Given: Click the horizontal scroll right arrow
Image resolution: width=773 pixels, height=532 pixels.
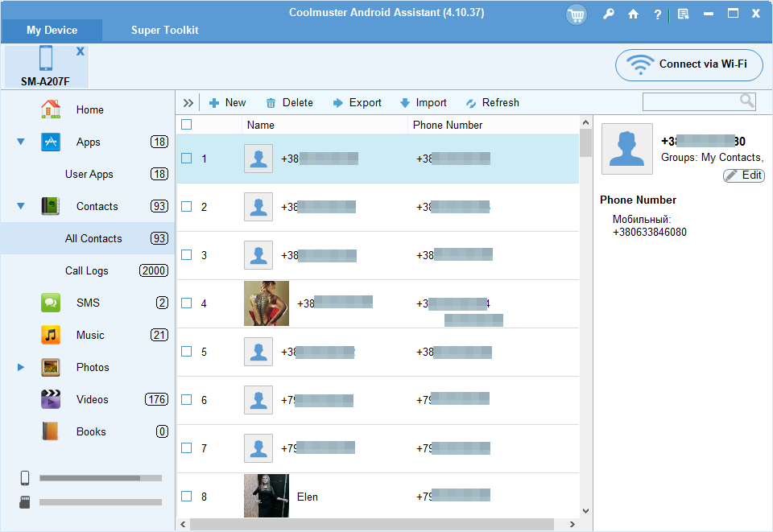Looking at the screenshot, I should pyautogui.click(x=572, y=524).
